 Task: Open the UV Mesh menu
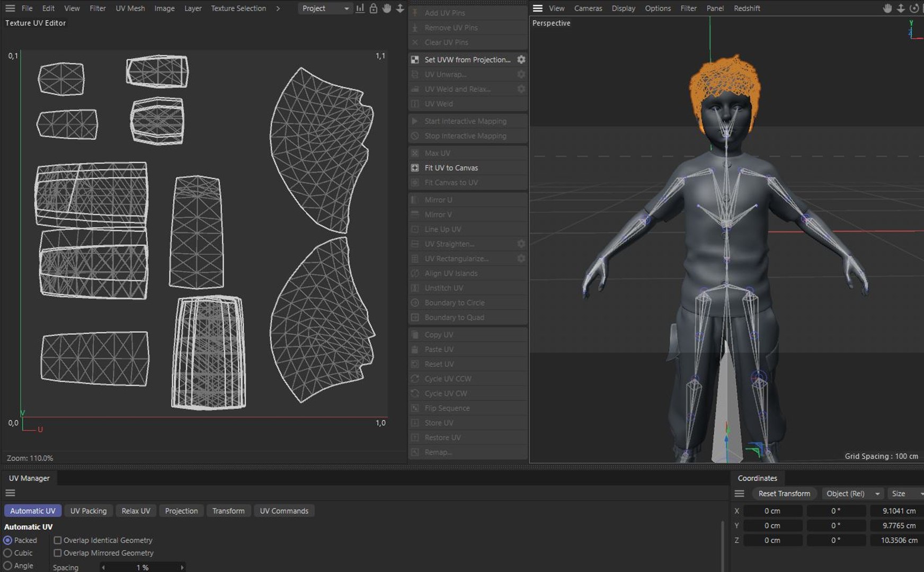click(130, 8)
